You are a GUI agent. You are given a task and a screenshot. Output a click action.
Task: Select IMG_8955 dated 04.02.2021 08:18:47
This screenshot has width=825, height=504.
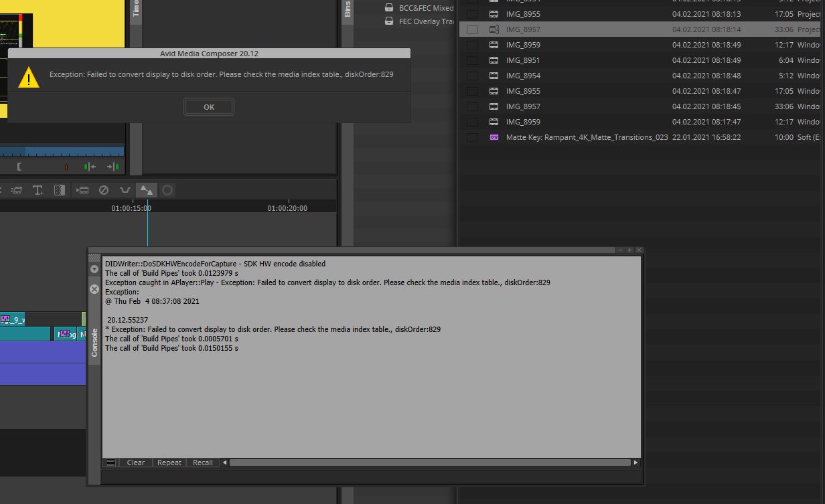pos(642,91)
